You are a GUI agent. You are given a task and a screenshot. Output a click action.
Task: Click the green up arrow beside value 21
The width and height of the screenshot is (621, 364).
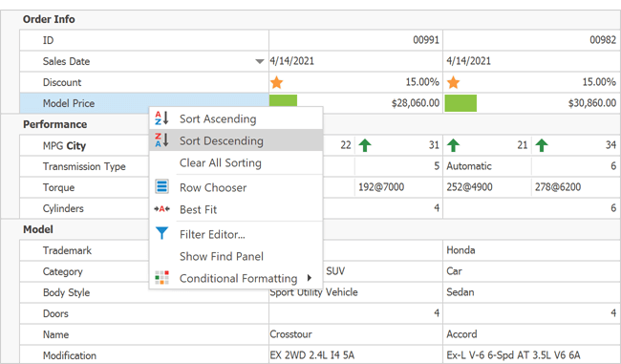[453, 145]
